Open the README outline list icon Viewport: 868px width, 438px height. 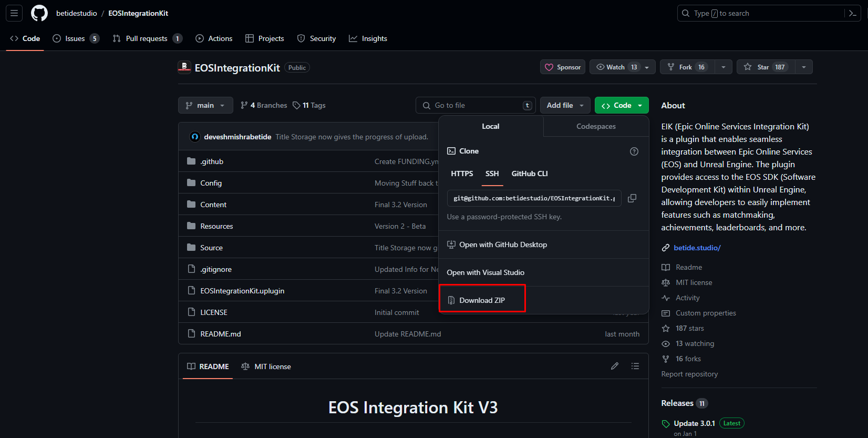[635, 366]
